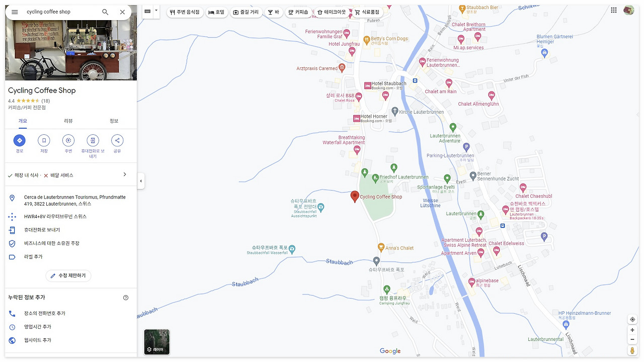Filter by 즐길 거리 chip
This screenshot has width=644, height=362.
tap(246, 12)
